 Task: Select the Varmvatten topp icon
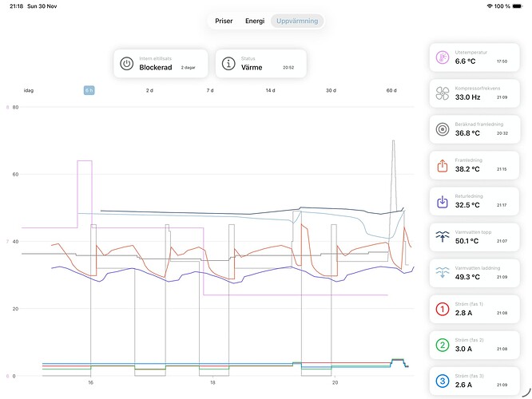click(442, 237)
